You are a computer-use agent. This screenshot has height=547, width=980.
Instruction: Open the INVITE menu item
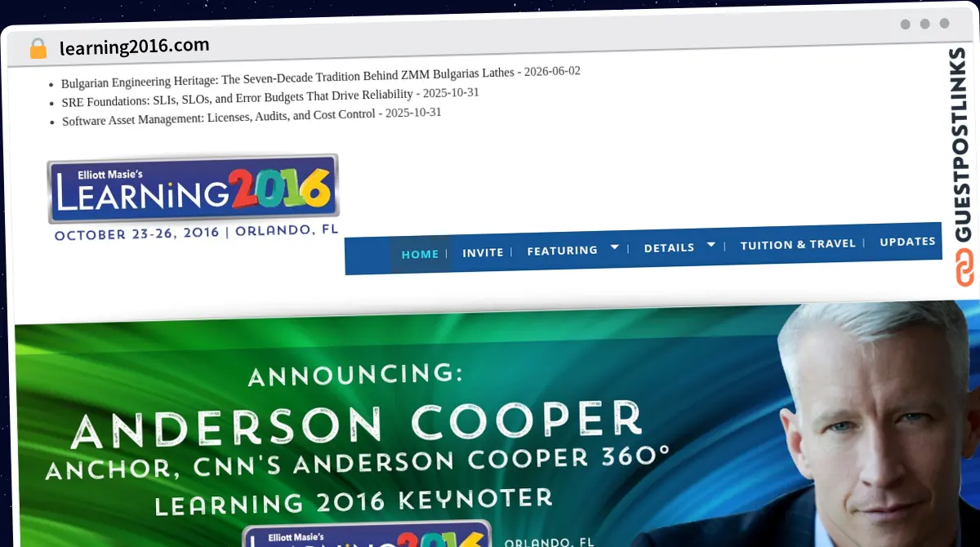483,252
